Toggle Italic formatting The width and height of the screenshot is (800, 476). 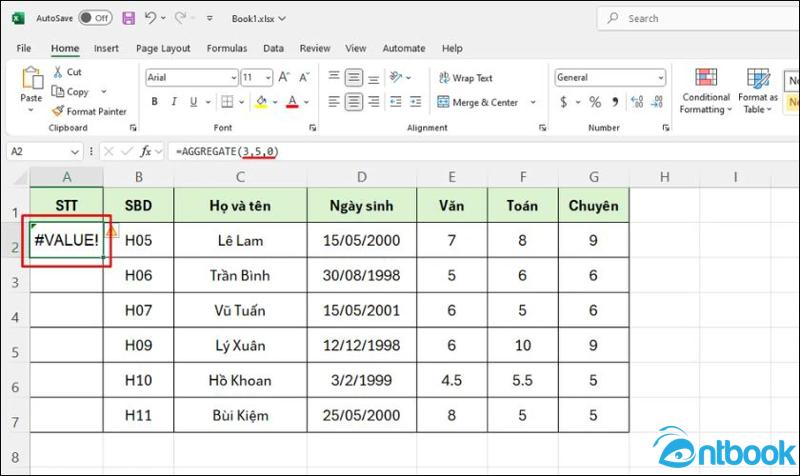[174, 102]
